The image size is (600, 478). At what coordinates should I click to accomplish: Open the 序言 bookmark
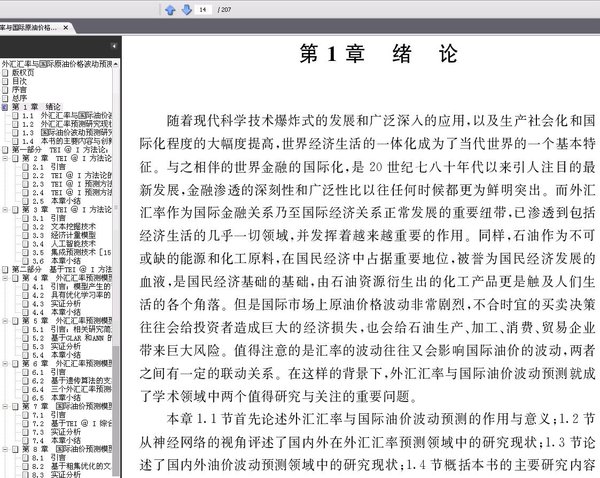pos(19,90)
